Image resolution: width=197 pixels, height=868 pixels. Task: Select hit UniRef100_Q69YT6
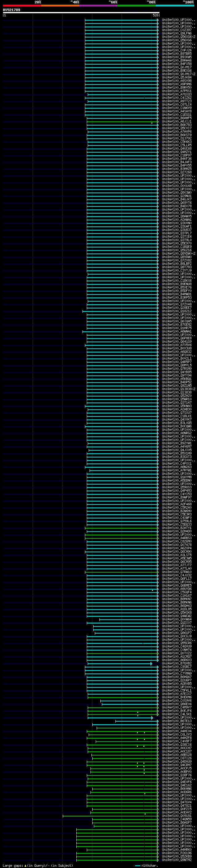click(177, 203)
